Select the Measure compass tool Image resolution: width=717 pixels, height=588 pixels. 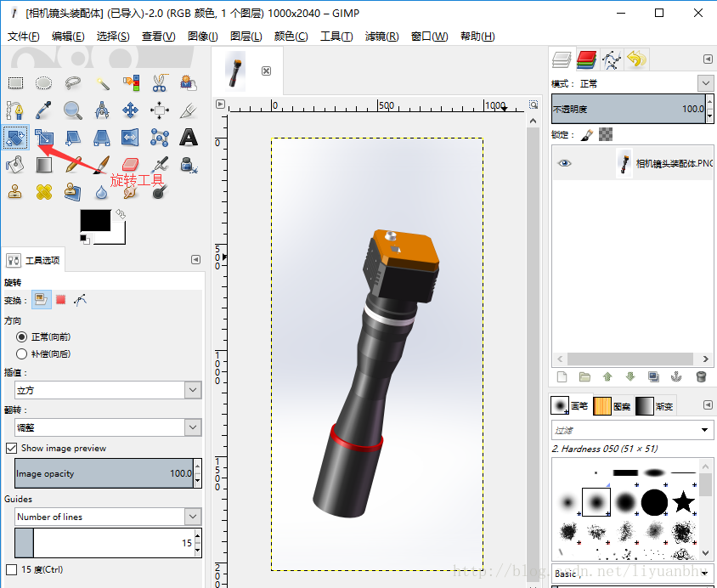click(102, 110)
